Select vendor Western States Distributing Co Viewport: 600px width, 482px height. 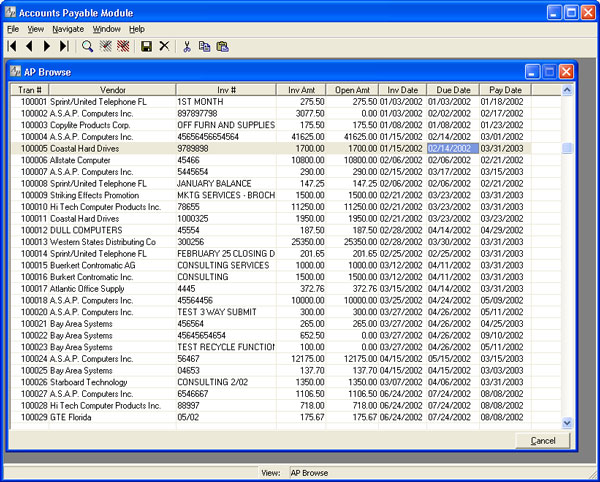(x=103, y=242)
